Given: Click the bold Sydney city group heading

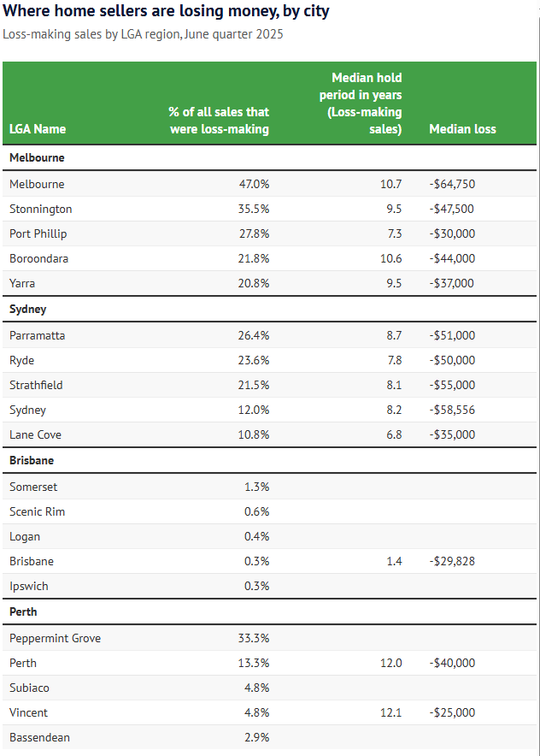Looking at the screenshot, I should tap(28, 310).
